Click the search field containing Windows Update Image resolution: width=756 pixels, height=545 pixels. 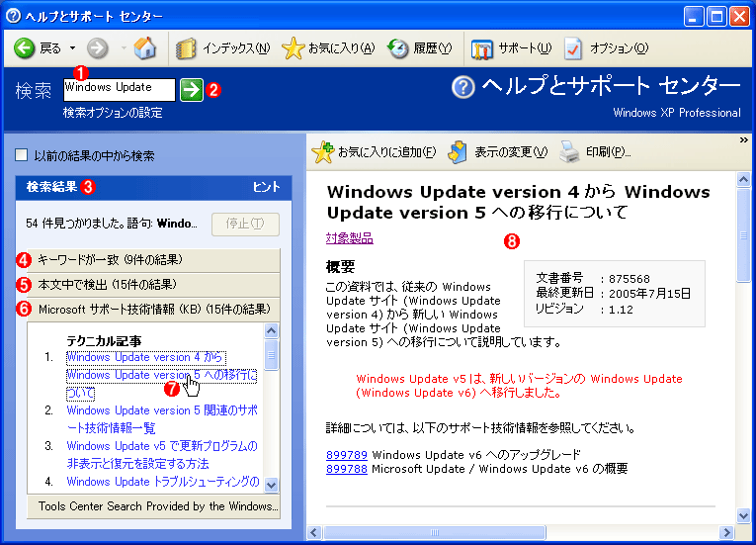click(x=120, y=90)
